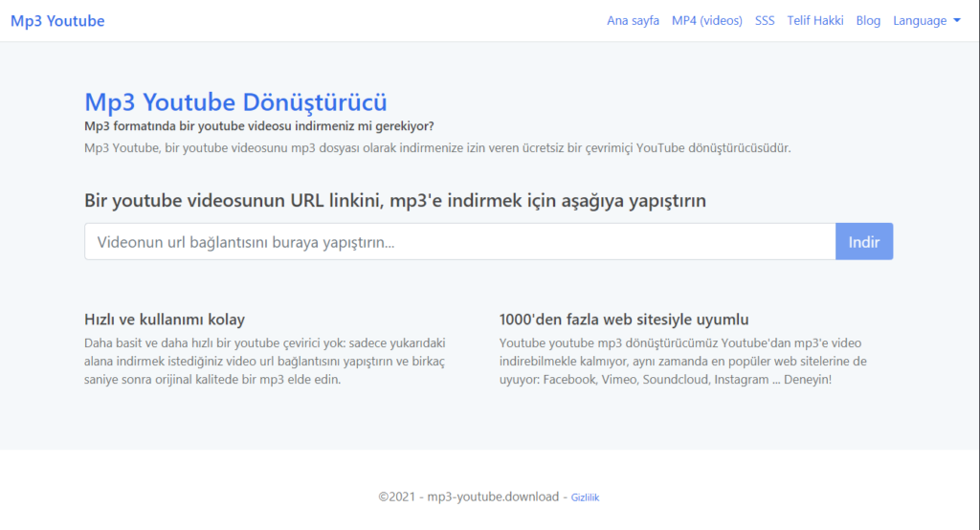Click the paragraph mentioning Facebook, Vimeo, Soundcloud
The image size is (980, 530).
[682, 361]
